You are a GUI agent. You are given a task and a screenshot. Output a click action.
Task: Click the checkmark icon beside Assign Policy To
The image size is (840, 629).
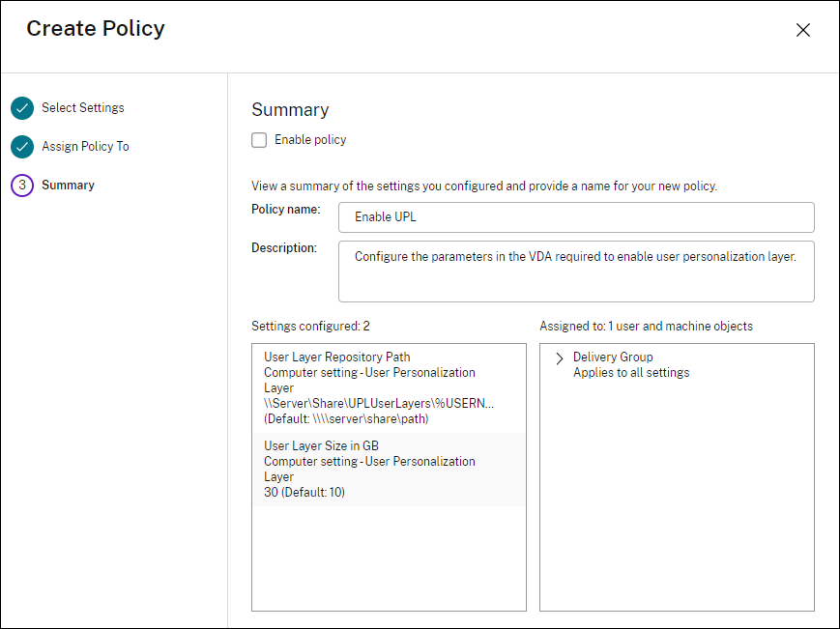pos(21,146)
